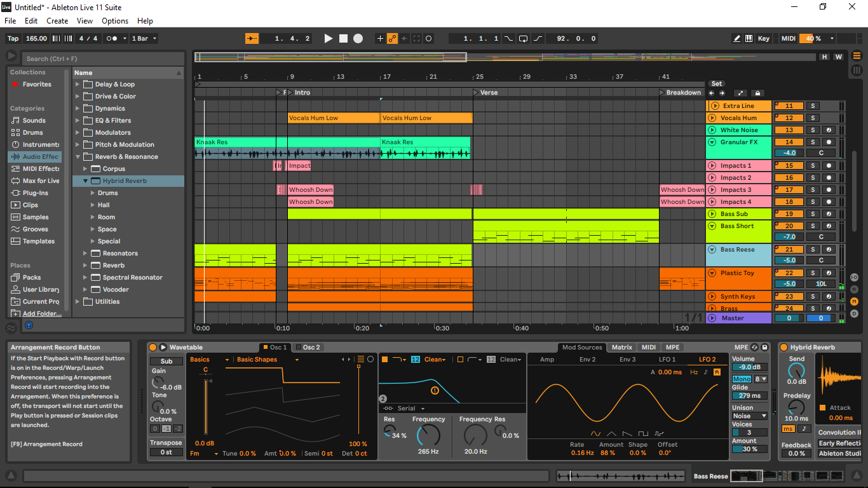The width and height of the screenshot is (868, 488).
Task: Switch to the Osc 2 tab
Action: (x=308, y=348)
